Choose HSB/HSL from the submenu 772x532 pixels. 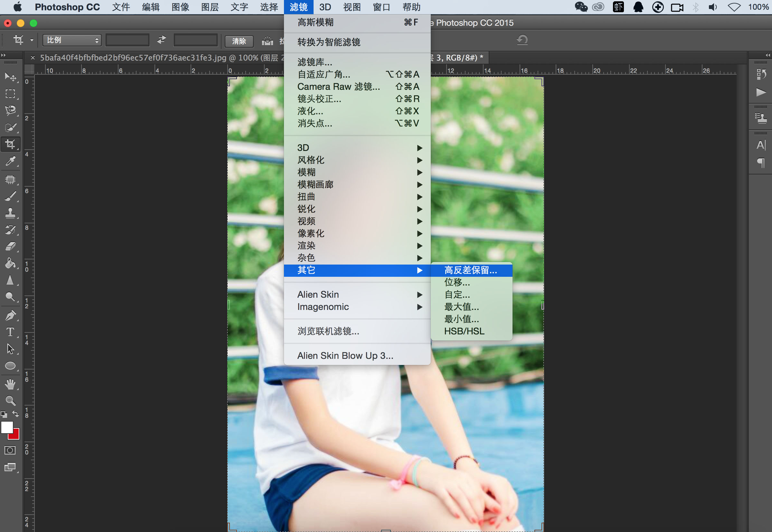coord(471,331)
